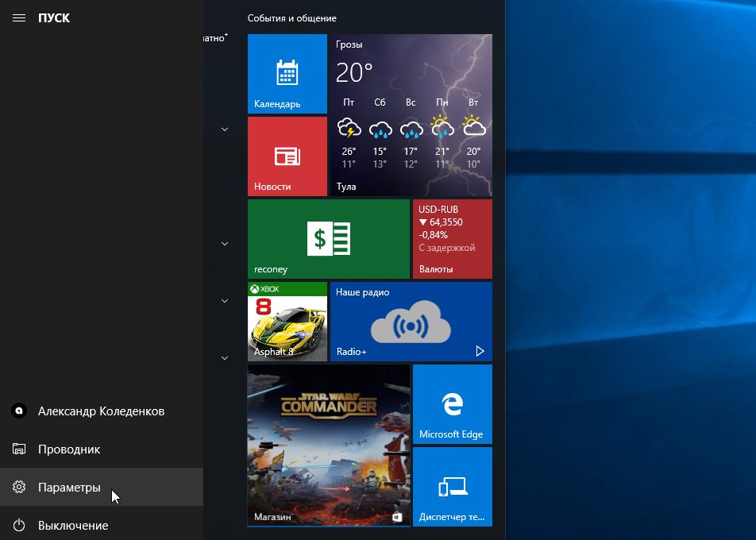Click the hamburger menu icon near ПУСК
This screenshot has width=756, height=540.
click(19, 17)
